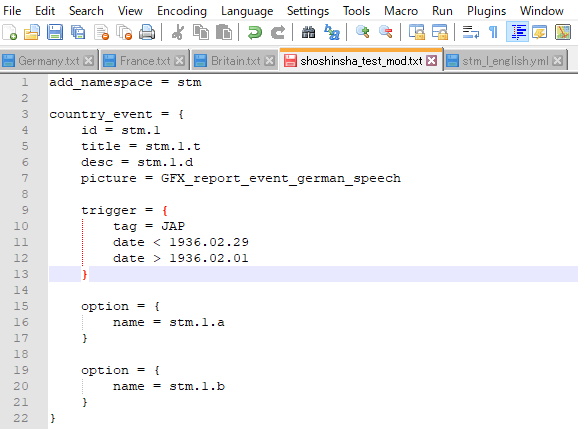Screen dimensions: 578x429
Task: Click line number 13 in margin
Action: point(21,274)
